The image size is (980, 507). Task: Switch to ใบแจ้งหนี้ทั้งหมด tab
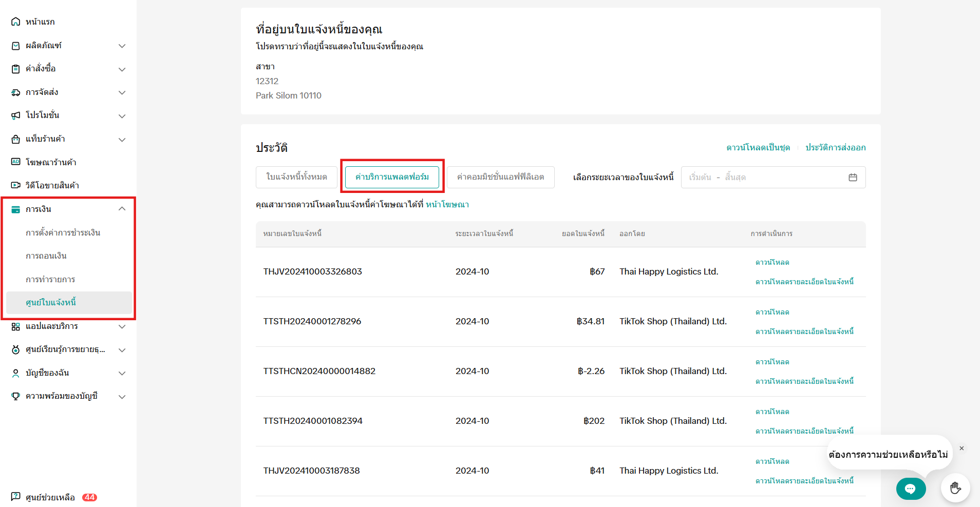point(296,177)
